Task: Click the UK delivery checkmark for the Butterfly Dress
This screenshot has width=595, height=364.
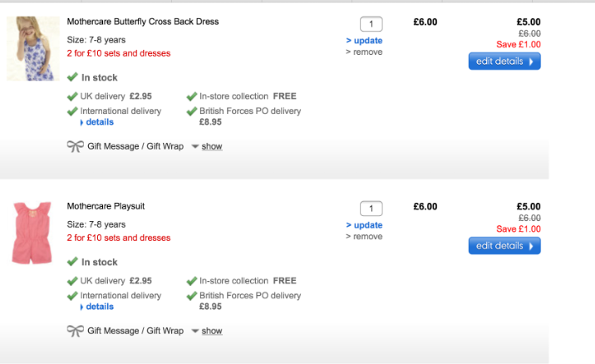Action: (72, 96)
